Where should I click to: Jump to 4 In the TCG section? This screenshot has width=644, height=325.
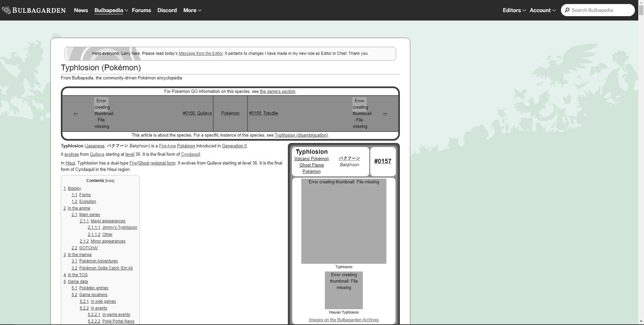(75, 275)
